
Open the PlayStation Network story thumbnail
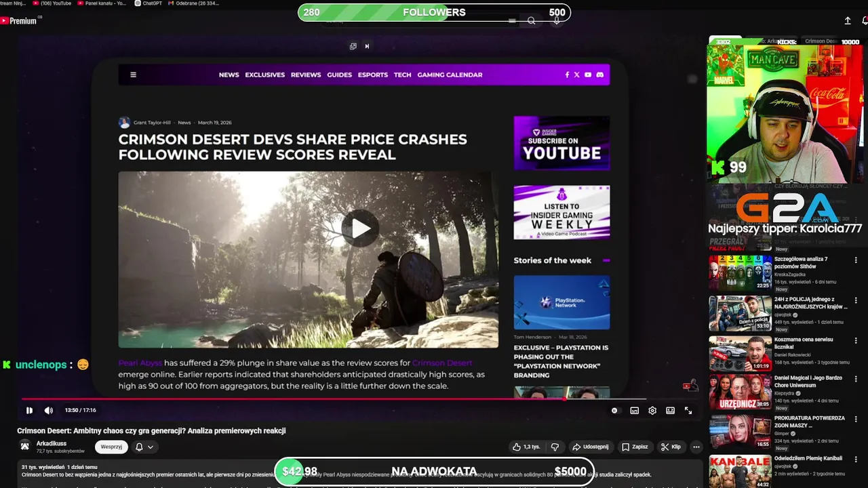coord(561,302)
